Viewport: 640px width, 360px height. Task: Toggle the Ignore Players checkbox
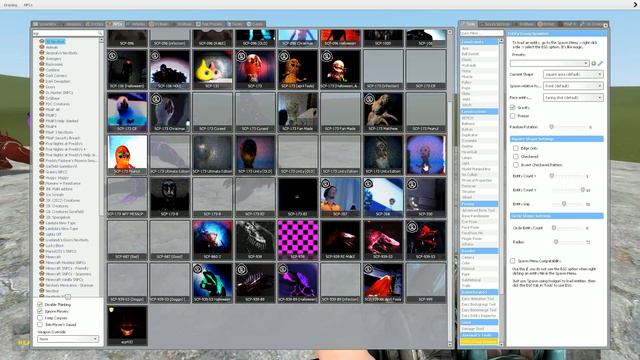tap(40, 311)
